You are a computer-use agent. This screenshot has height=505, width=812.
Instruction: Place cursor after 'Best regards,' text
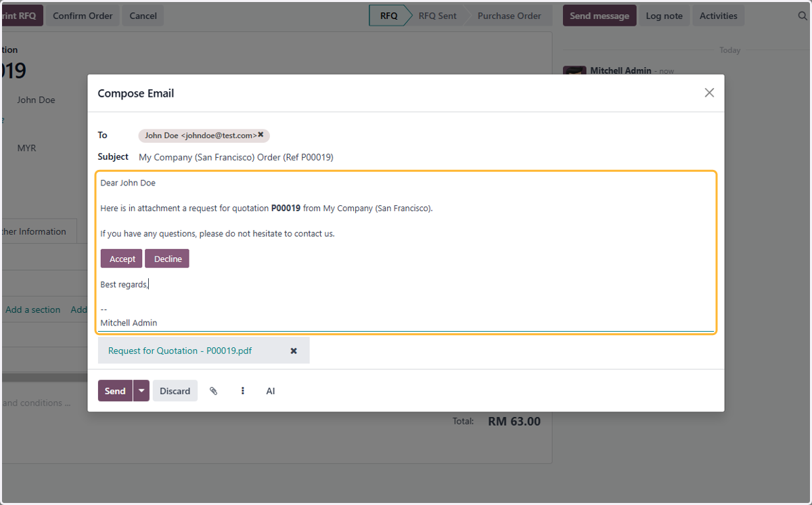point(148,284)
